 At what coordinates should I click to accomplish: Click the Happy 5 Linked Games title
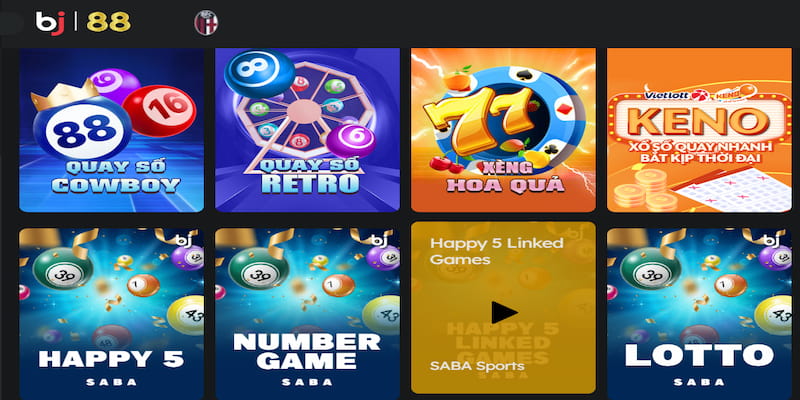[496, 251]
